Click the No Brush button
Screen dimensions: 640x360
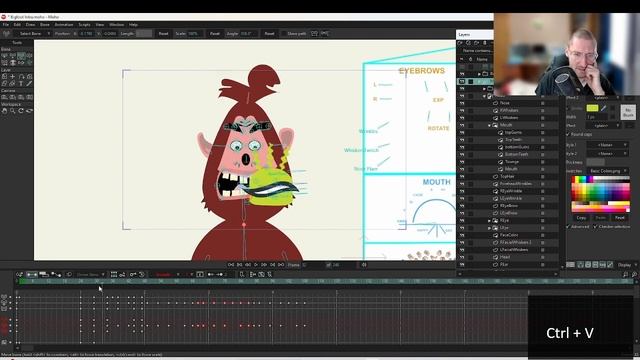click(628, 112)
